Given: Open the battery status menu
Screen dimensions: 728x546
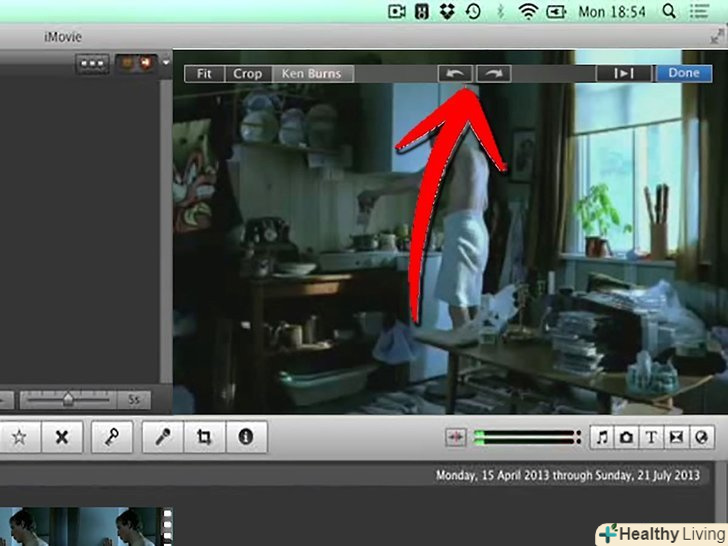Looking at the screenshot, I should coord(556,11).
